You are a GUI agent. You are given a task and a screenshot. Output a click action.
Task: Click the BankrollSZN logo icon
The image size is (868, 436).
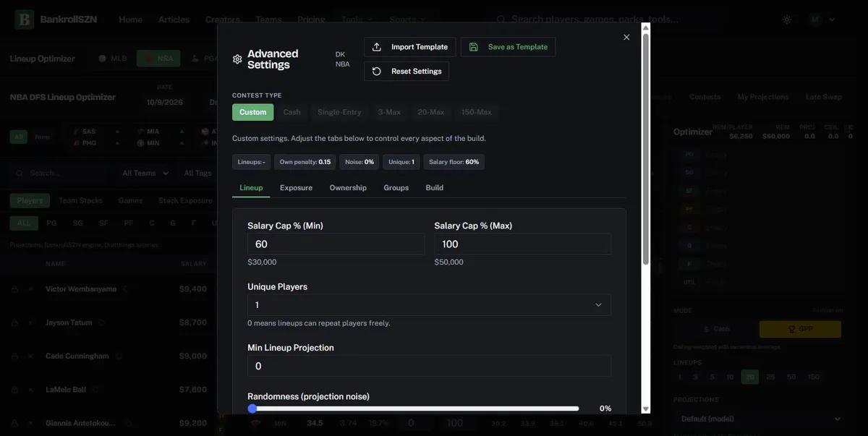[25, 20]
